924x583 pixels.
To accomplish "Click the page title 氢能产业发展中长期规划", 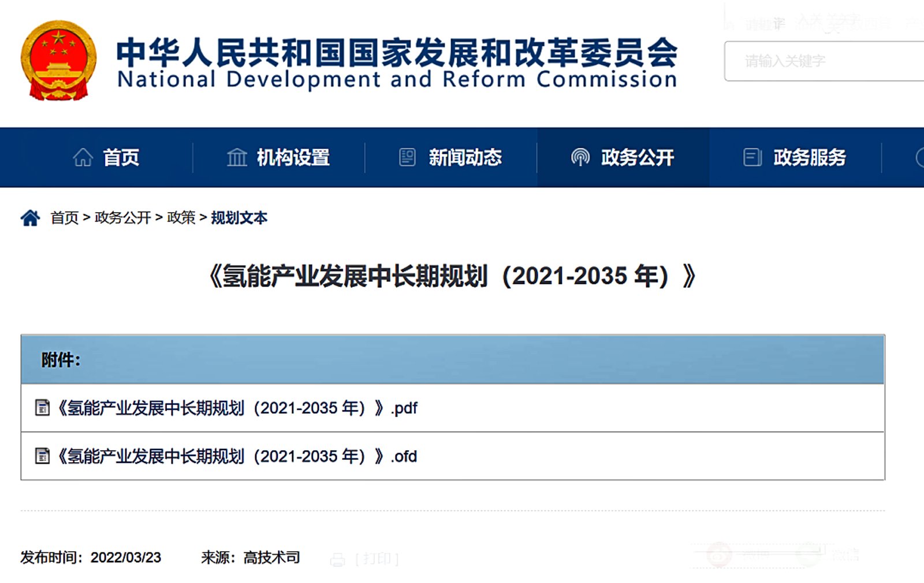I will [452, 276].
